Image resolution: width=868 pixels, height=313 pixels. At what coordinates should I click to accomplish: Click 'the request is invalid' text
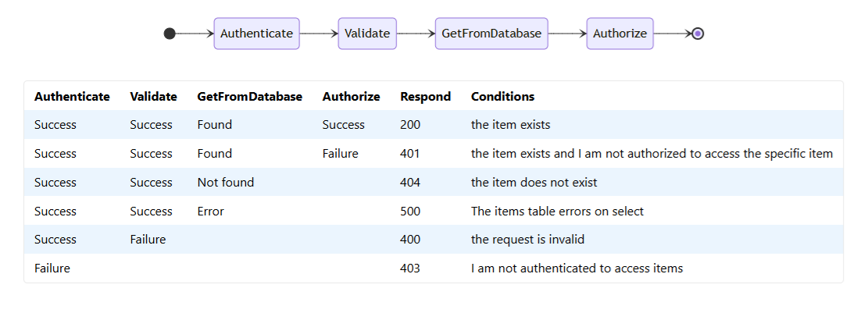click(x=527, y=240)
